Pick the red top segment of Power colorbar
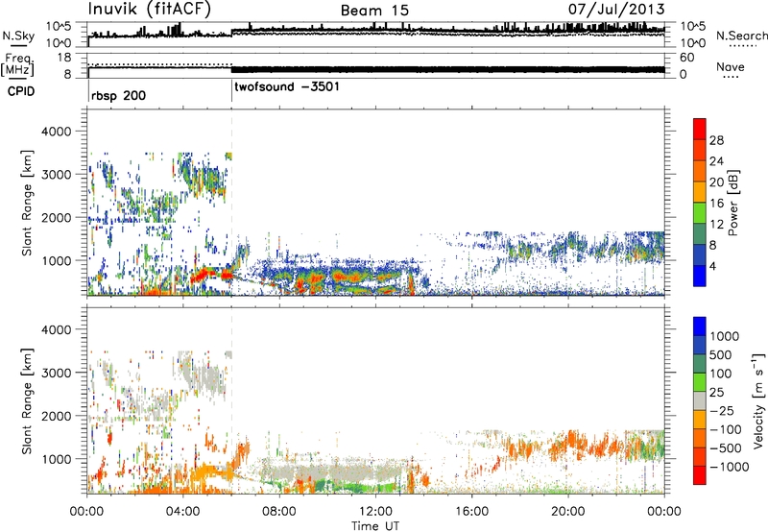768x532 pixels. (700, 130)
